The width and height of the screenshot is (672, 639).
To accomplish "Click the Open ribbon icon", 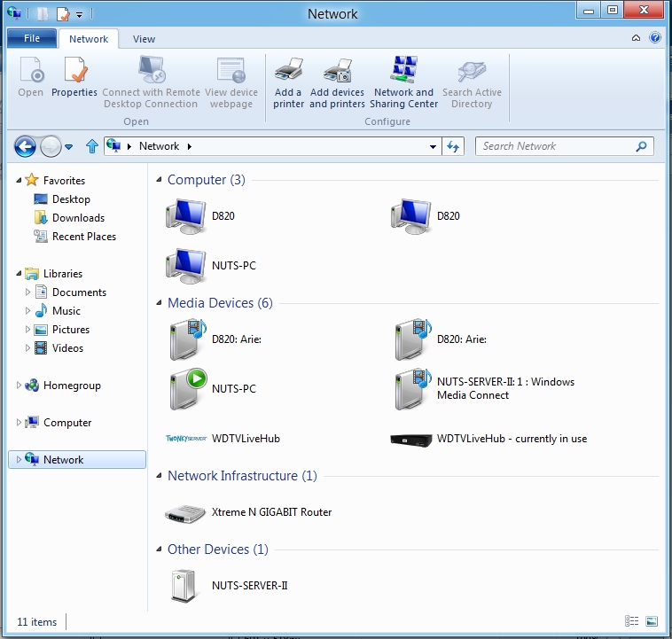I will tap(31, 70).
